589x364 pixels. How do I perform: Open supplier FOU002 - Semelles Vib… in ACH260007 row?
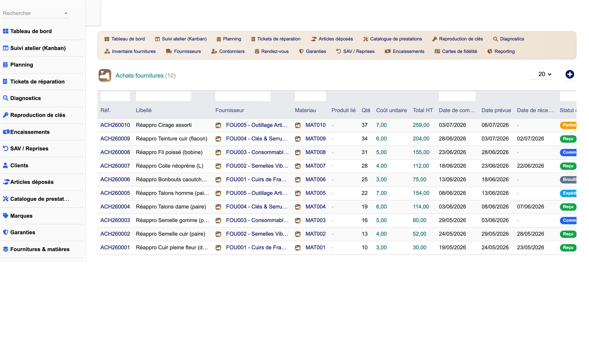pyautogui.click(x=257, y=166)
